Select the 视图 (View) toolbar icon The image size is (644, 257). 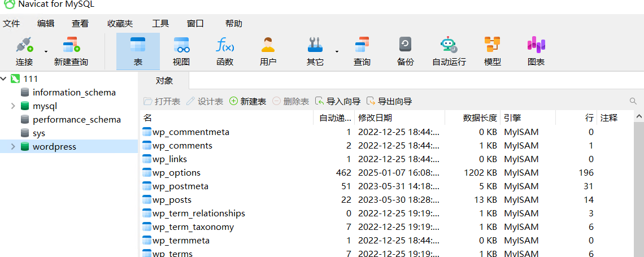(181, 52)
